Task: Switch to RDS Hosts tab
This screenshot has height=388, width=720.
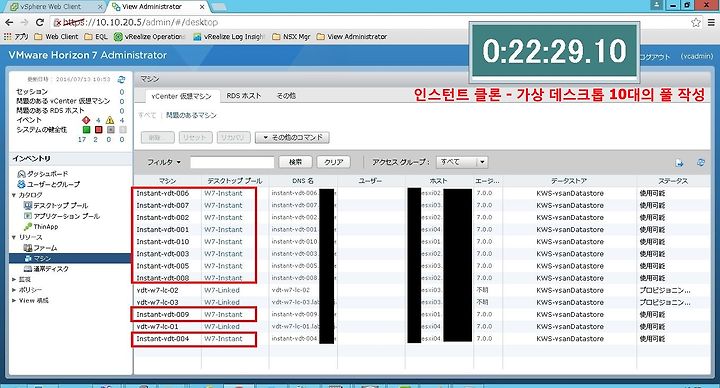Action: tap(244, 96)
